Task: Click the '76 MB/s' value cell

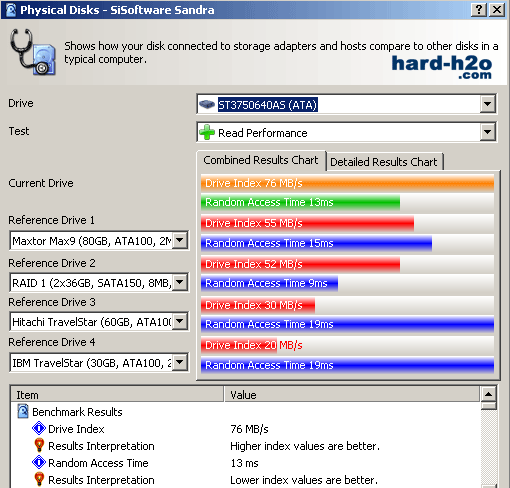Action: (249, 429)
